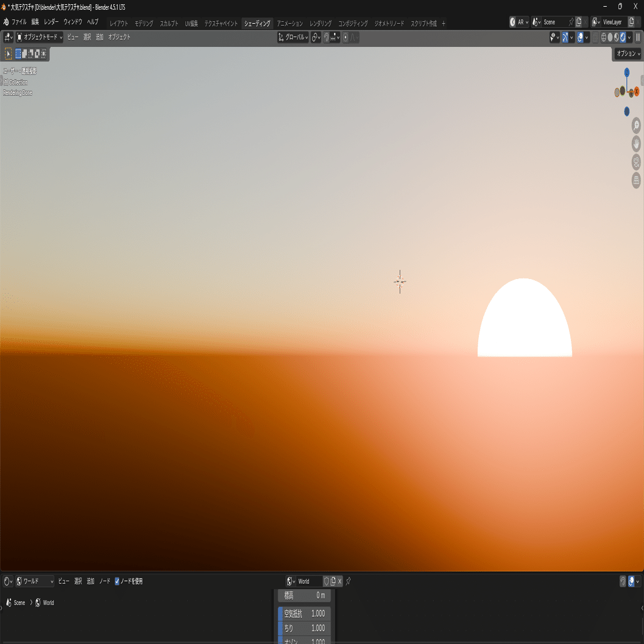644x644 pixels.
Task: Expand the オプション dropdown
Action: tap(628, 54)
